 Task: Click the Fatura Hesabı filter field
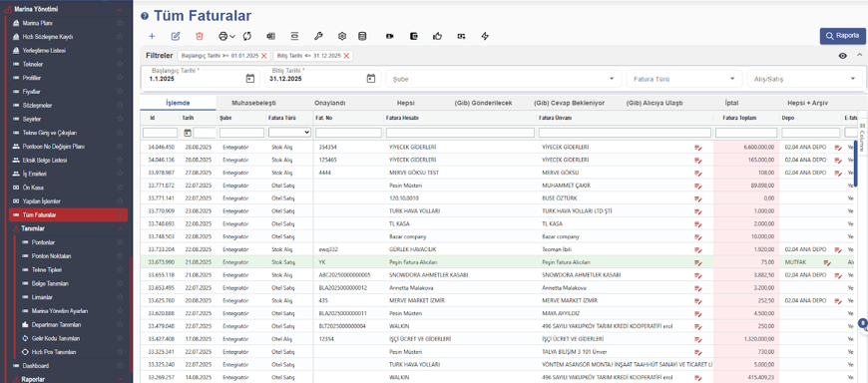460,133
